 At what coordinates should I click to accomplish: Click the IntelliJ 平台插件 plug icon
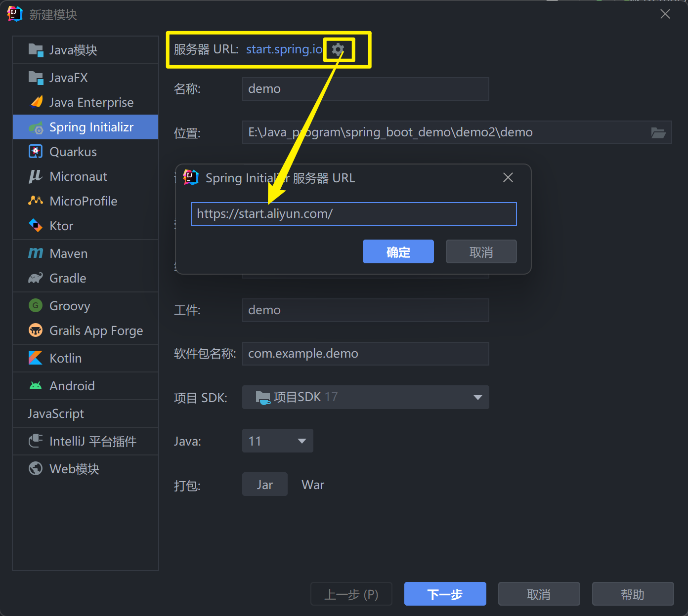[36, 441]
